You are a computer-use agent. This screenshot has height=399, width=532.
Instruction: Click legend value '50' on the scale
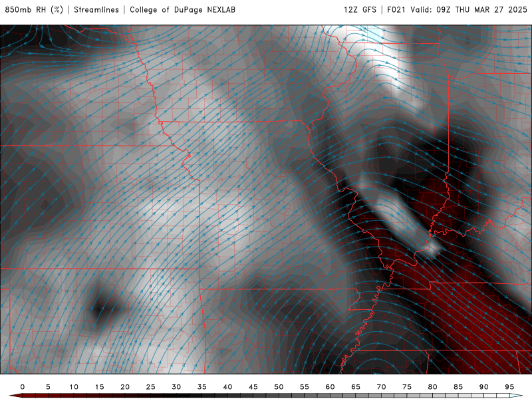tap(279, 387)
